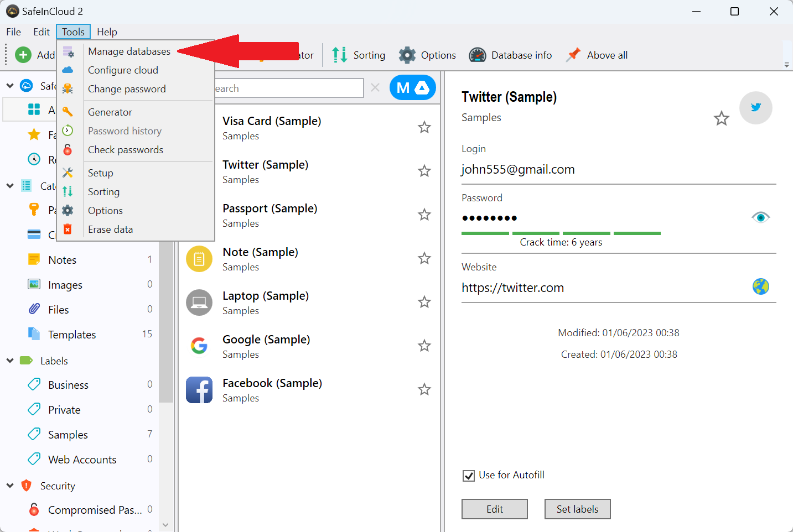Screen dimensions: 793x532
Task: Select the Private label
Action: (64, 410)
